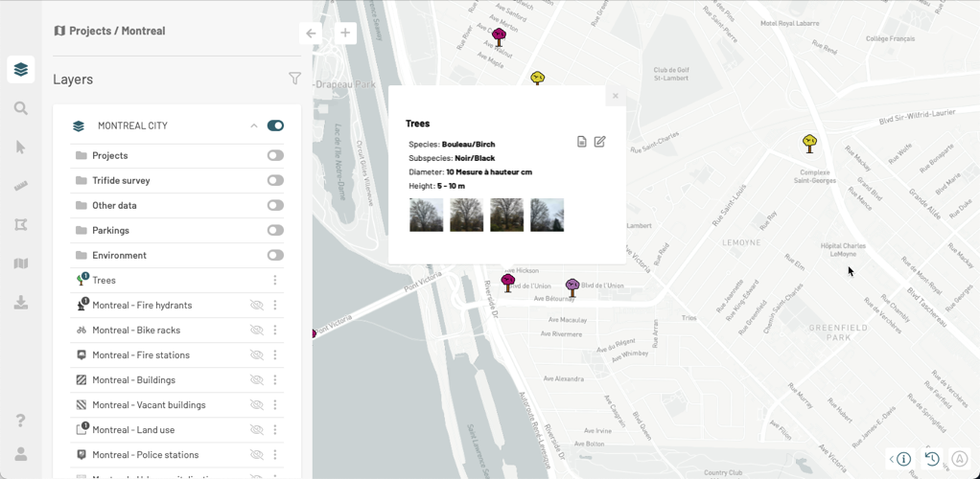980x479 pixels.
Task: Open the download panel in sidebar
Action: point(20,303)
